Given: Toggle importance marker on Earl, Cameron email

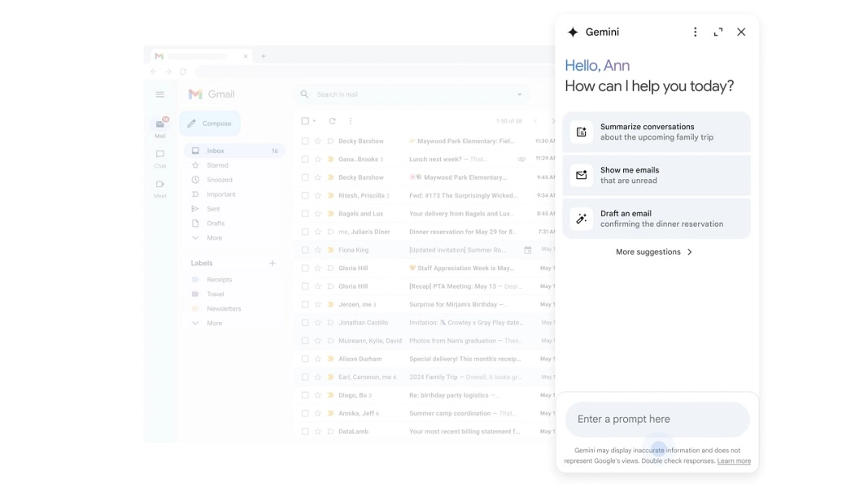Looking at the screenshot, I should pyautogui.click(x=330, y=377).
